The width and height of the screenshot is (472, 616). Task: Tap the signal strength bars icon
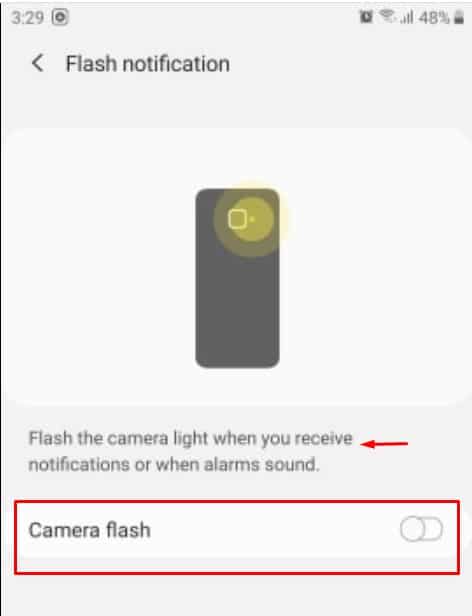(x=406, y=18)
